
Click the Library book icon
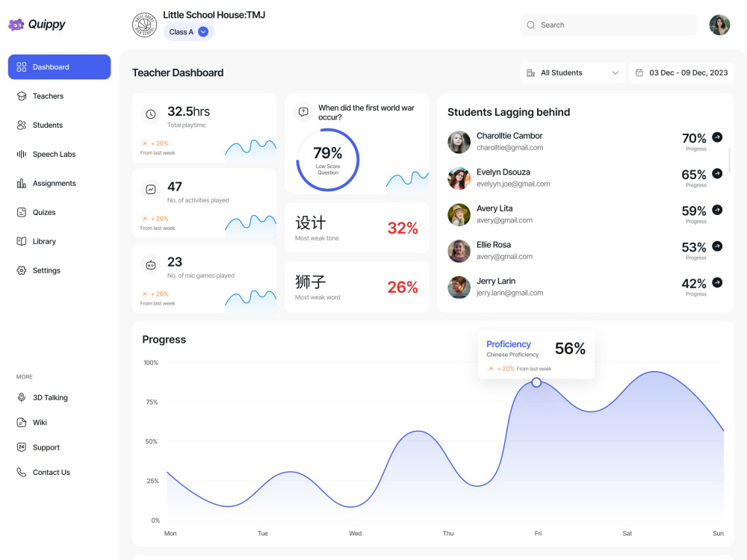pos(22,241)
